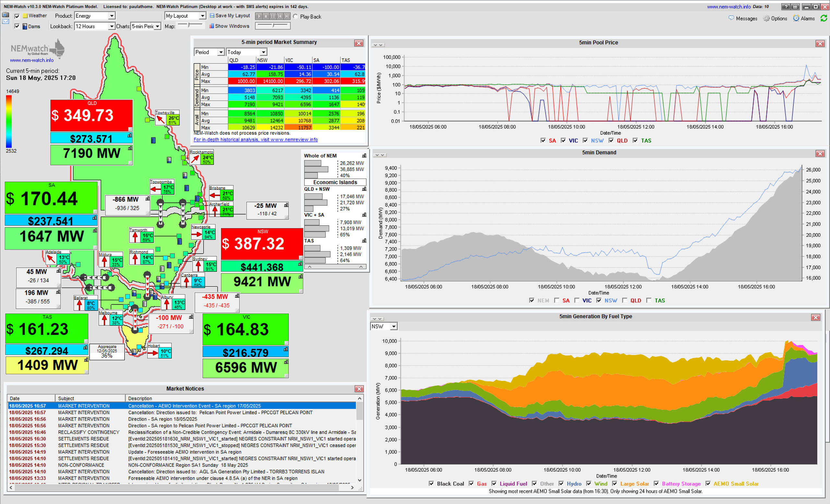Open the Lookback dropdown showing 12 Hours
830x504 pixels.
pyautogui.click(x=95, y=26)
